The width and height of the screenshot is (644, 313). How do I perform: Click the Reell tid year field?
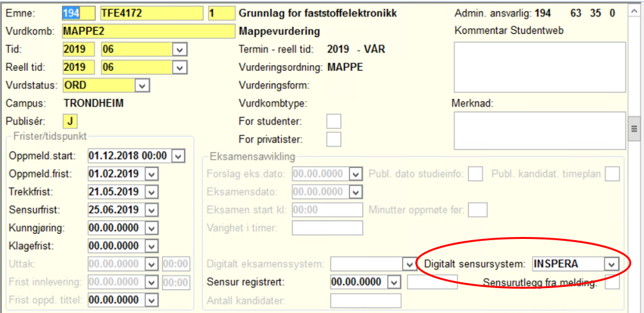(x=79, y=67)
